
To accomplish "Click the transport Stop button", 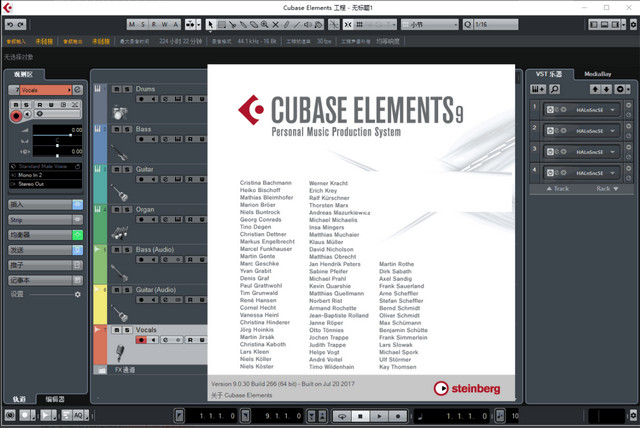I will (360, 416).
